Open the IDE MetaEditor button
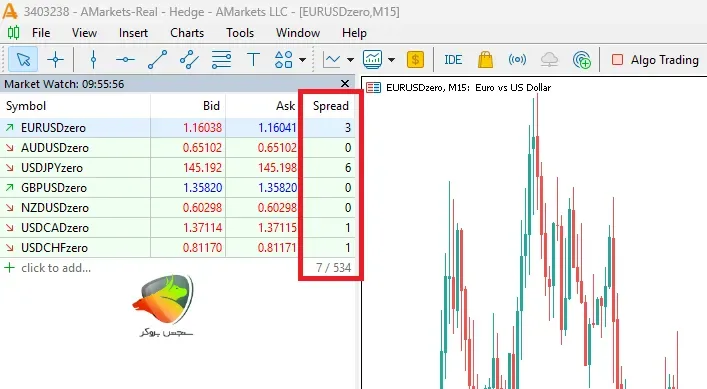The height and width of the screenshot is (389, 707). point(453,59)
